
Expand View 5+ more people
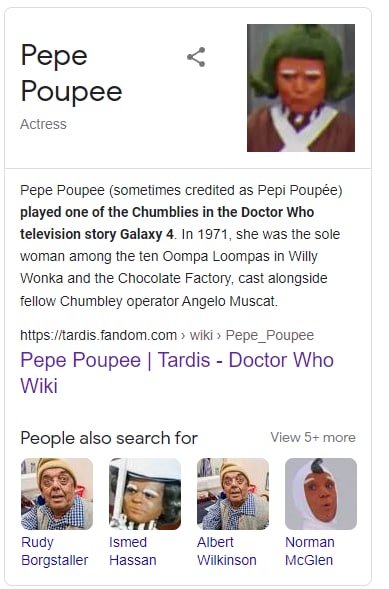point(313,437)
